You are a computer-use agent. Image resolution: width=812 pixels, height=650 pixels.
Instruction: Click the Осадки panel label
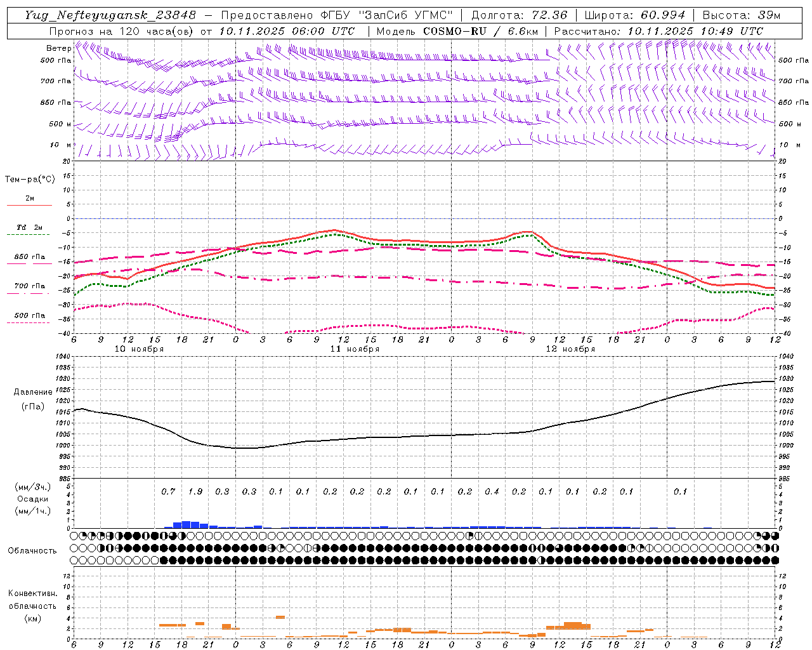33,499
